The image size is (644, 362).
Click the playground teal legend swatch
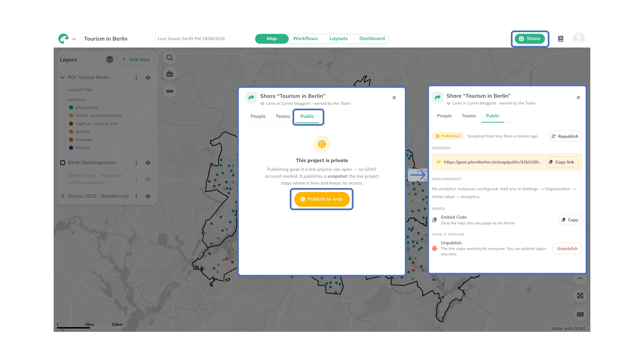tap(71, 107)
